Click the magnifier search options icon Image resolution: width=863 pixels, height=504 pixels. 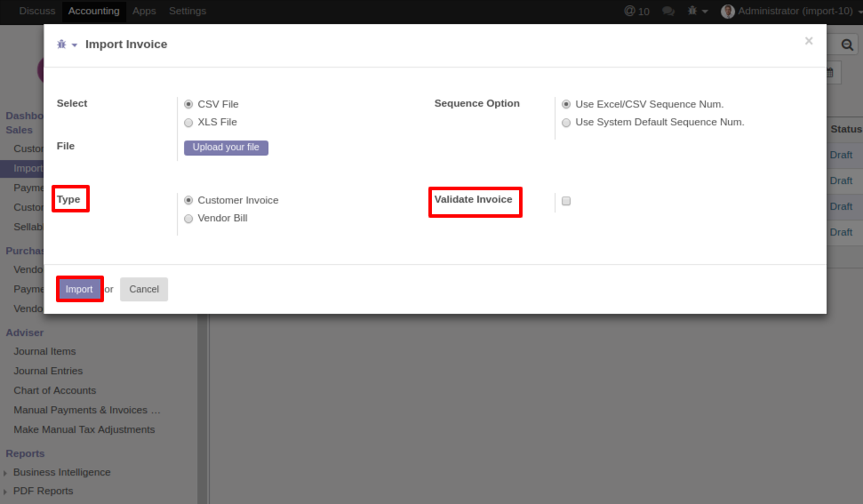click(847, 44)
